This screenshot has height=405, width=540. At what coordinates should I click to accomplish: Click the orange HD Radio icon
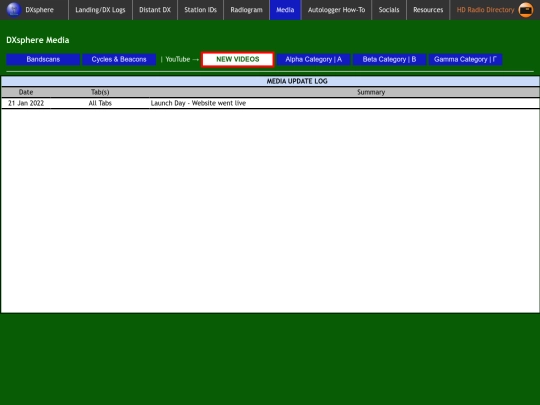(526, 10)
